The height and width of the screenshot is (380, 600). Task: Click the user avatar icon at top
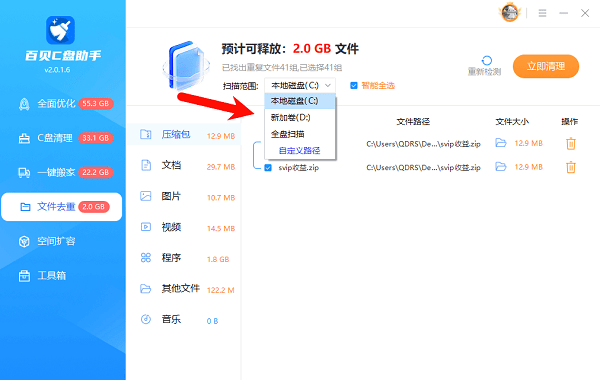pos(510,13)
